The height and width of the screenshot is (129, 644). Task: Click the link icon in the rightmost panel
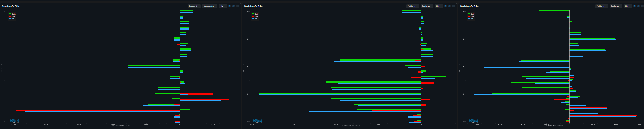pos(638,6)
